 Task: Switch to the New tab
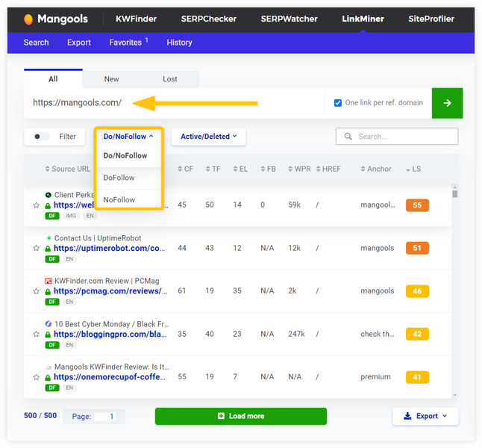111,79
